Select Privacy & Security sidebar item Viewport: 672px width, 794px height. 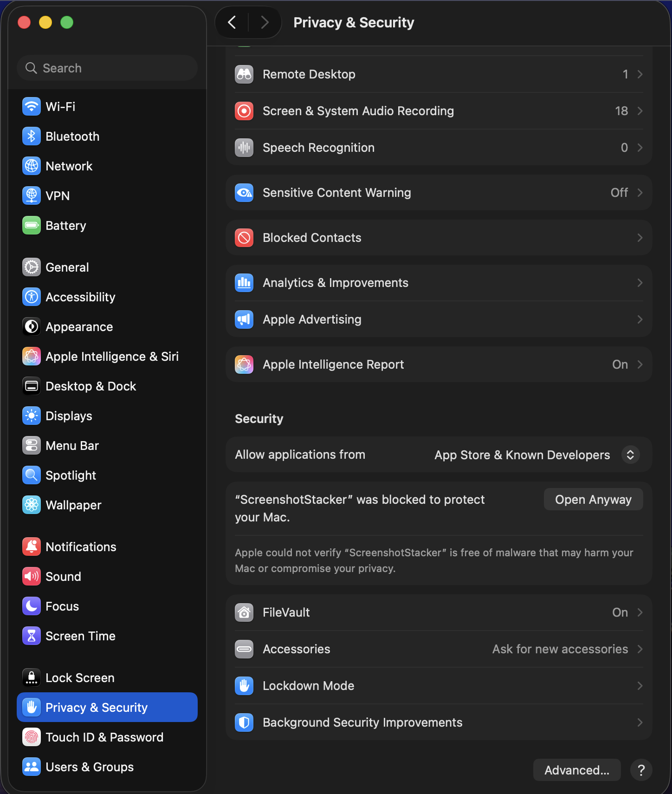(x=107, y=708)
